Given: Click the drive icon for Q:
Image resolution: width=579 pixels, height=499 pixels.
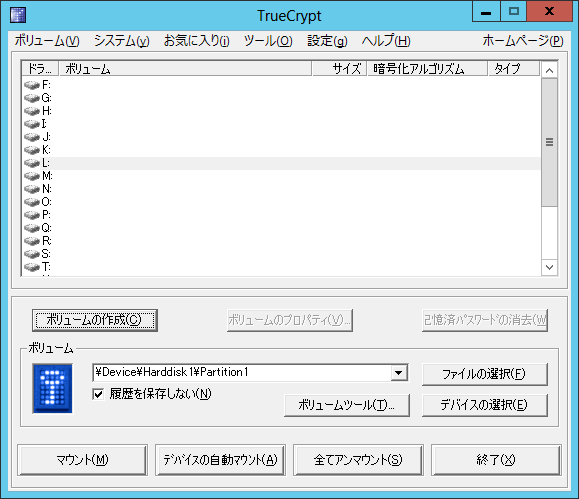Looking at the screenshot, I should coord(32,228).
